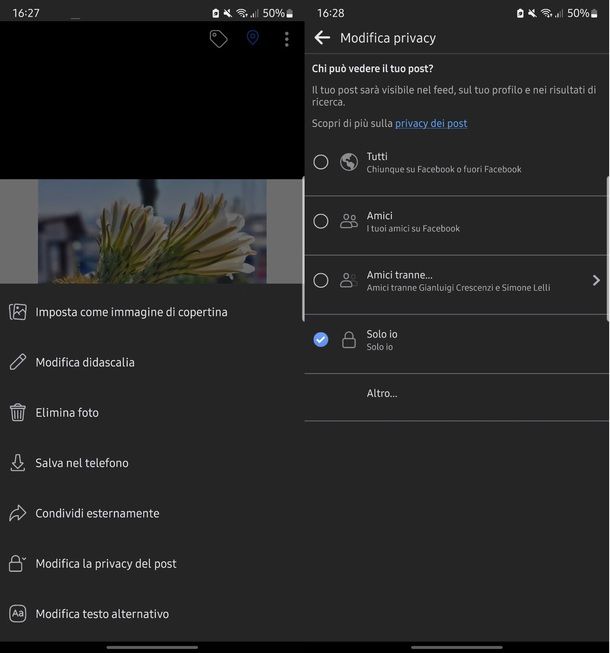Expand Amici tranne with the chevron arrow

[x=596, y=281]
